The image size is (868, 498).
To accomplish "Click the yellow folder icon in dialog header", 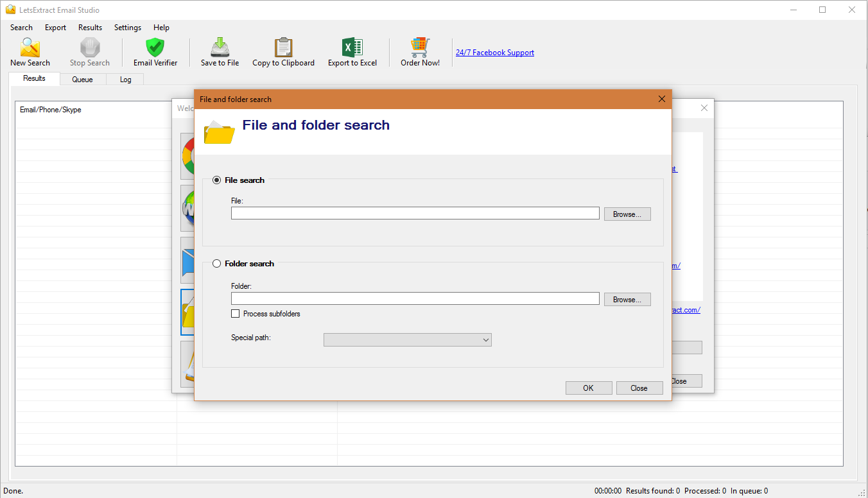I will (x=220, y=132).
